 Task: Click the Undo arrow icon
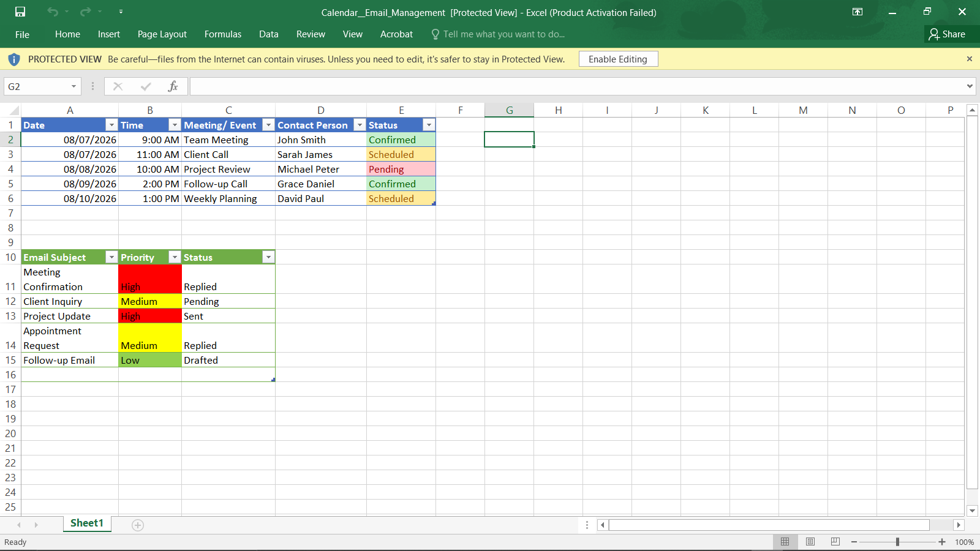coord(53,12)
